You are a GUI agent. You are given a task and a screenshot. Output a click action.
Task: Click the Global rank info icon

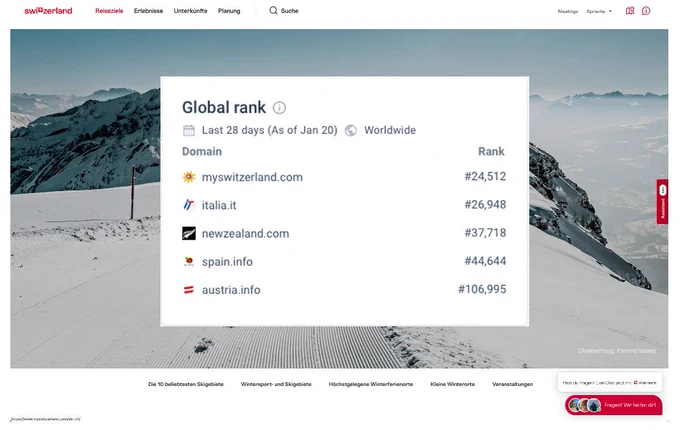click(279, 108)
